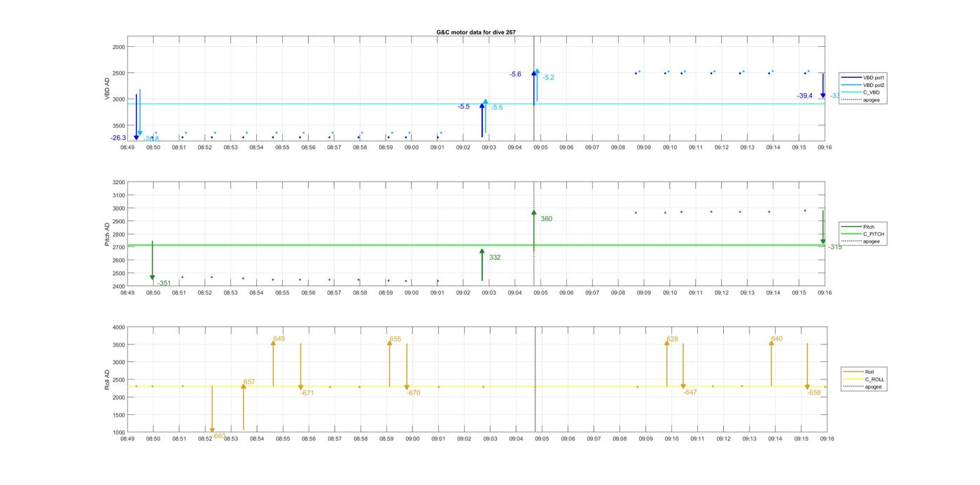The height and width of the screenshot is (485, 980).
Task: Click the '-671' roll value label
Action: click(307, 393)
